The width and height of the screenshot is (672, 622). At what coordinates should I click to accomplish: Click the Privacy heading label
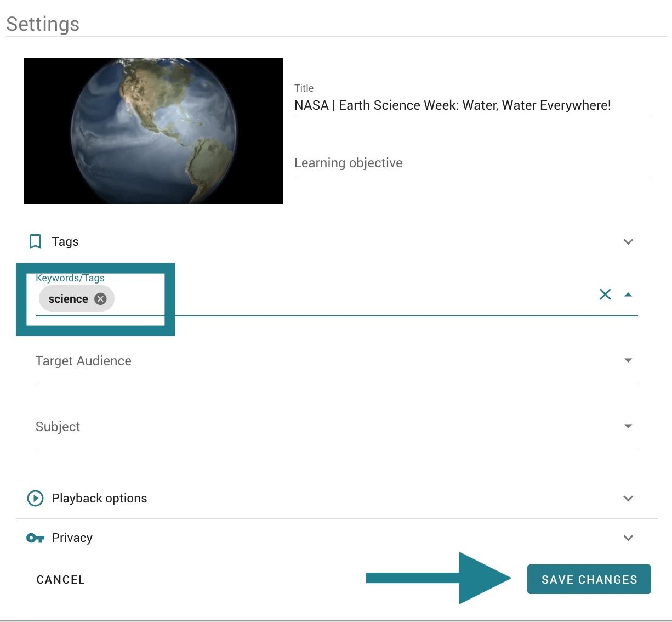[x=72, y=538]
